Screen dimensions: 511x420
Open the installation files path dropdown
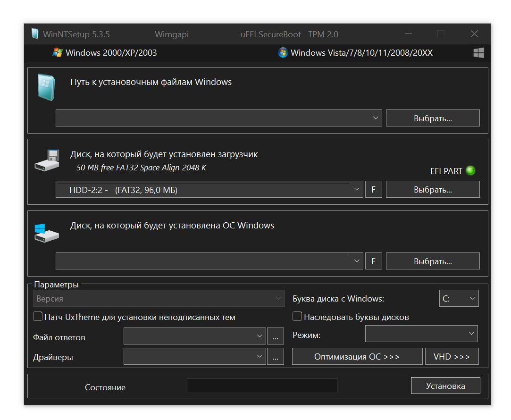click(x=218, y=118)
